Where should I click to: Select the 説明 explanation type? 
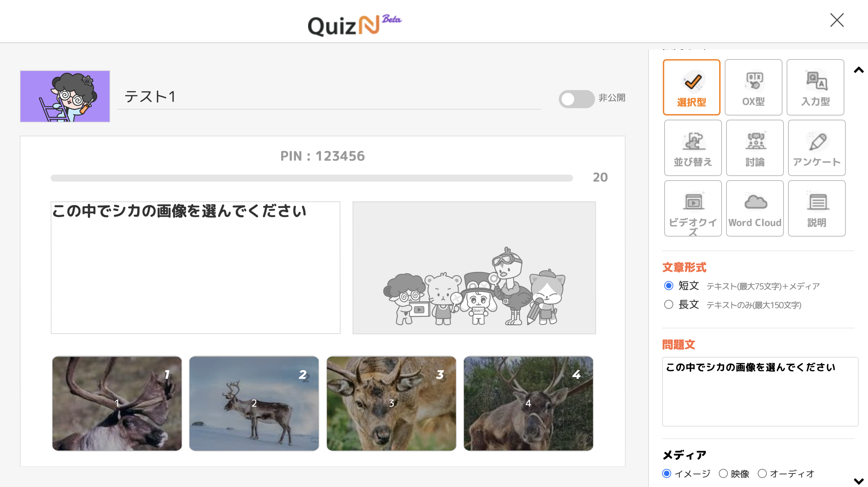point(817,208)
